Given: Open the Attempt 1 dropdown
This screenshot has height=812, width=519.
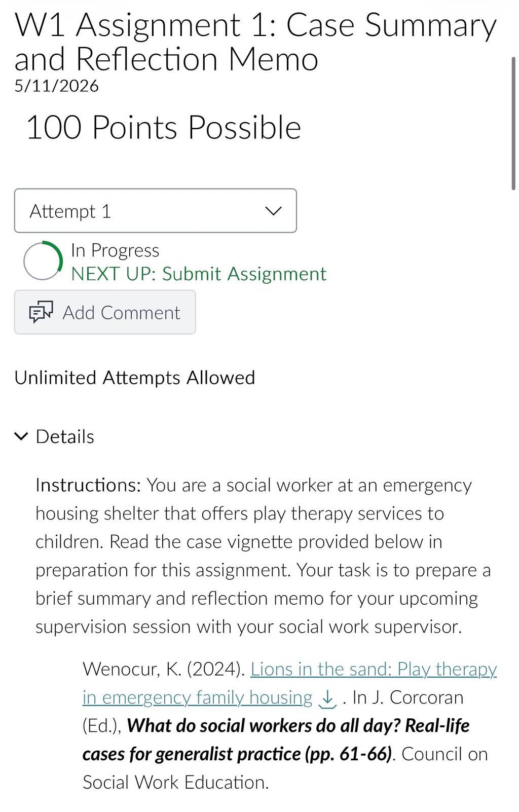Looking at the screenshot, I should pyautogui.click(x=155, y=211).
